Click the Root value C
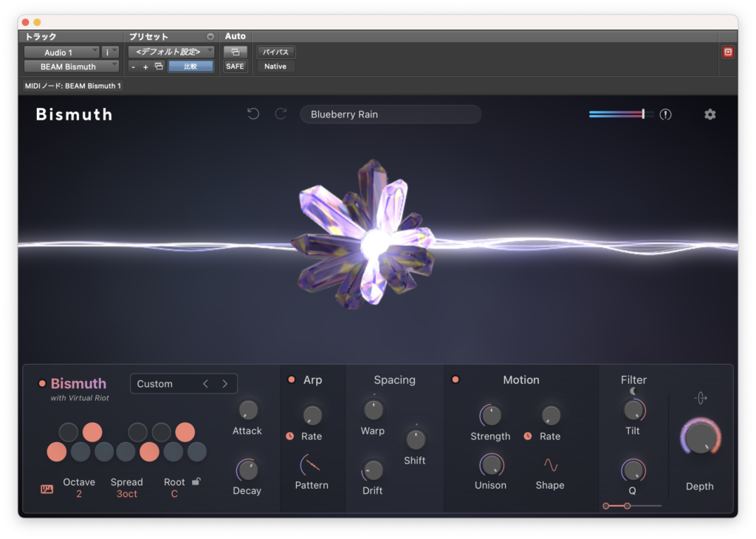The width and height of the screenshot is (756, 539). pyautogui.click(x=174, y=494)
